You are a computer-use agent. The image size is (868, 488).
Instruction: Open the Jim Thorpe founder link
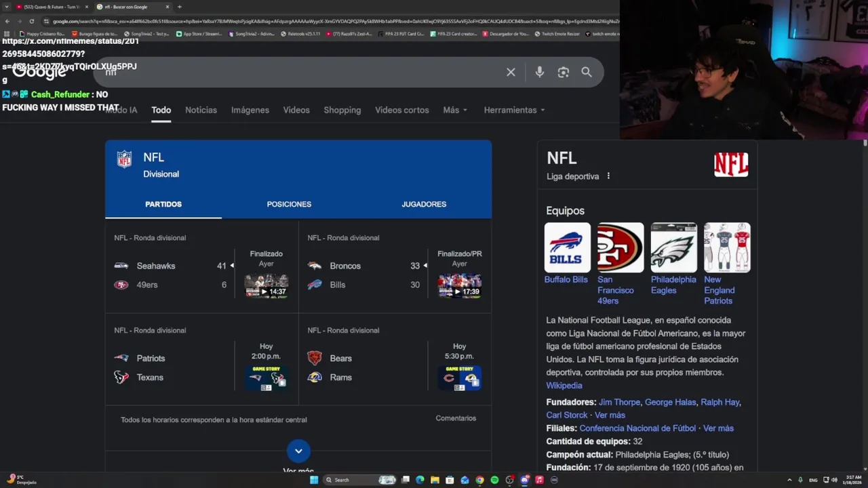(x=619, y=402)
